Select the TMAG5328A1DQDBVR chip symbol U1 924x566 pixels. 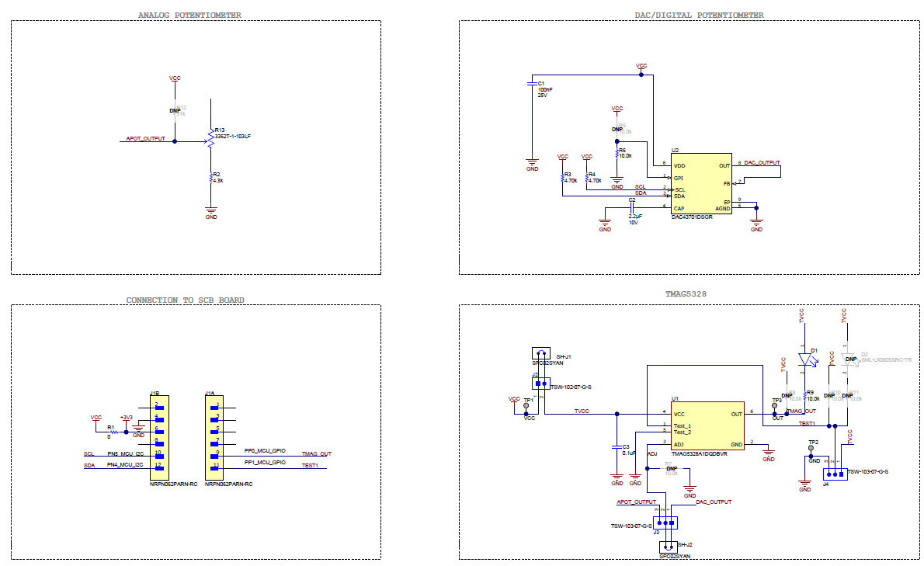click(707, 425)
